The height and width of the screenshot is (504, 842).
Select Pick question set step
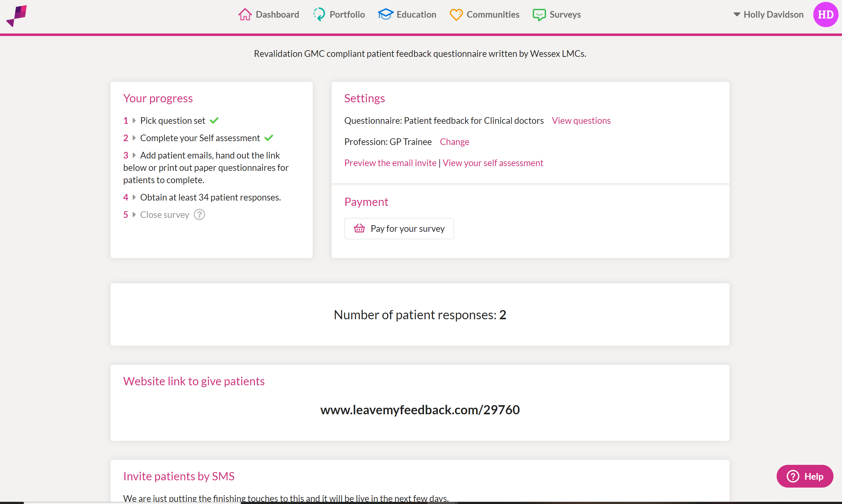(x=172, y=121)
